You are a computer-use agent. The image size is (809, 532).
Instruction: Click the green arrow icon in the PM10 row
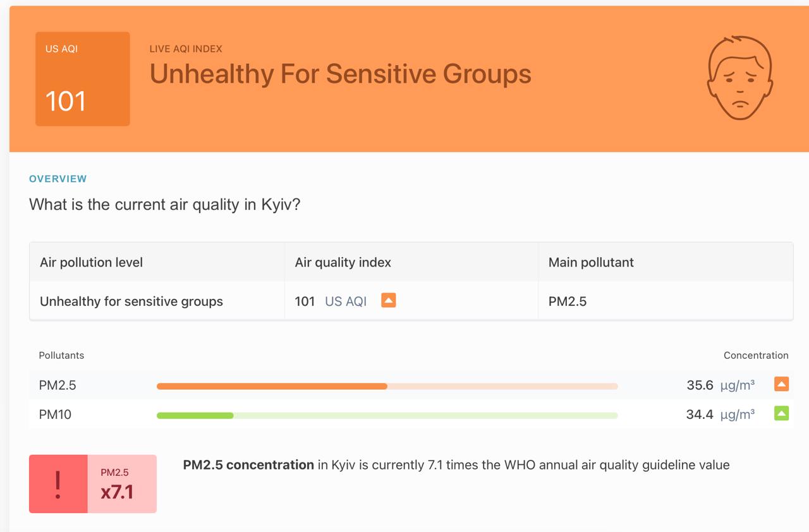781,414
